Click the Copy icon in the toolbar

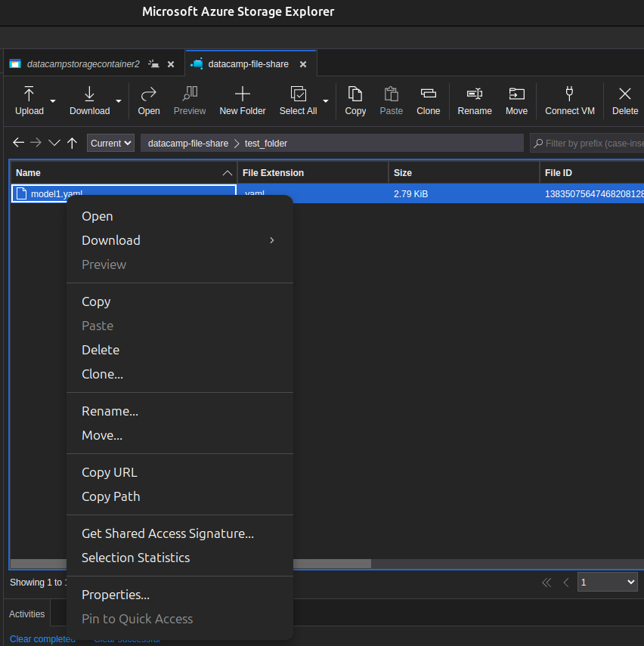355,100
